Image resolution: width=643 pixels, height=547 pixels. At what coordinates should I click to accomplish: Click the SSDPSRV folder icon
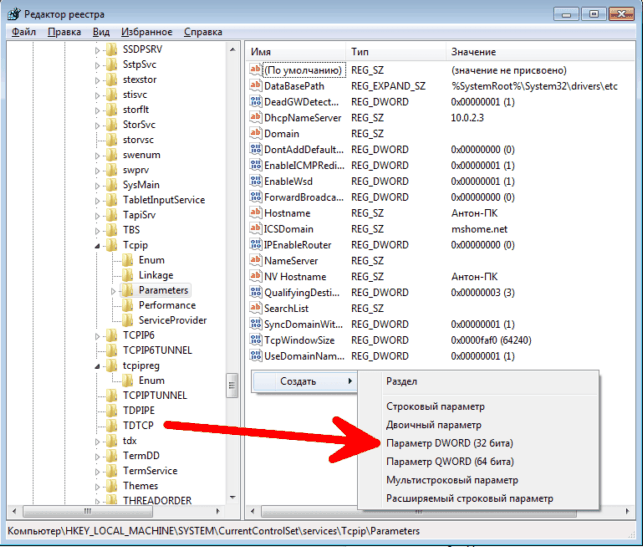tap(112, 49)
